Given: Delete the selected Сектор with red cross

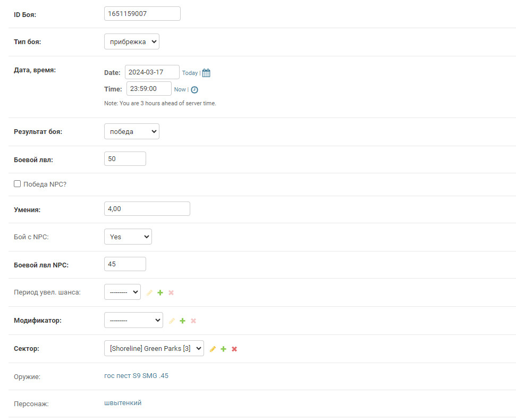Looking at the screenshot, I should click(x=234, y=349).
